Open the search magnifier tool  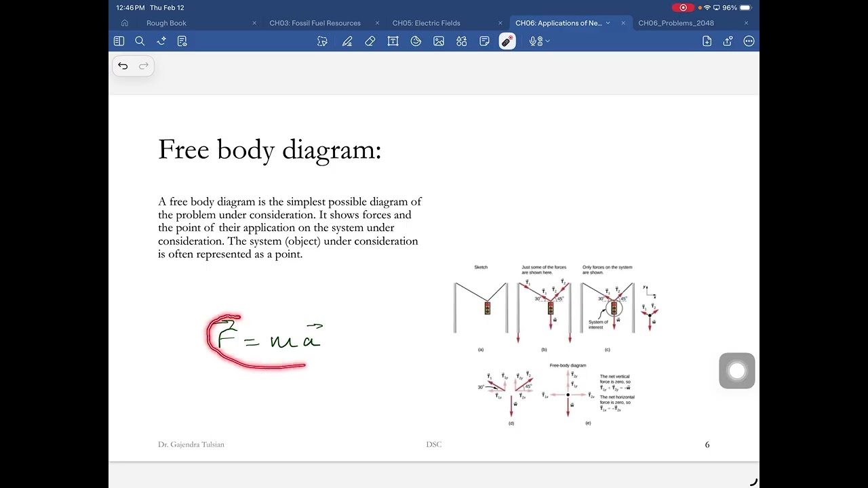coord(140,41)
